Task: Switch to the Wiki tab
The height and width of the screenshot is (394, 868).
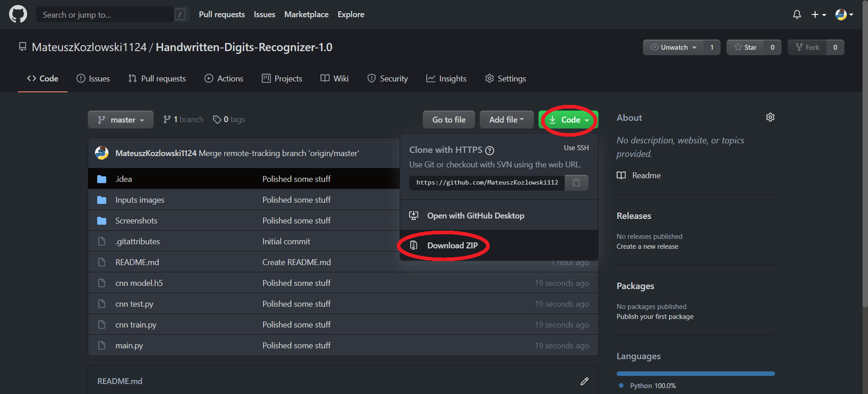Action: pos(335,79)
